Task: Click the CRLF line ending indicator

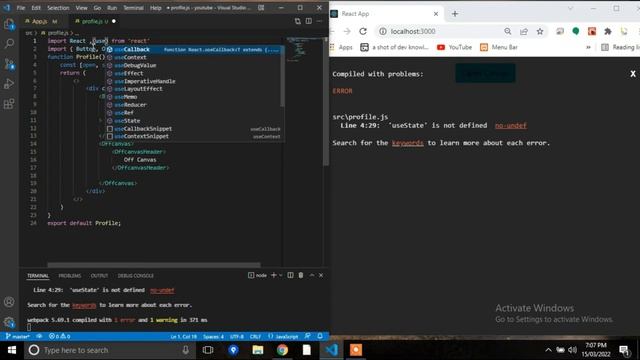Action: pos(256,337)
